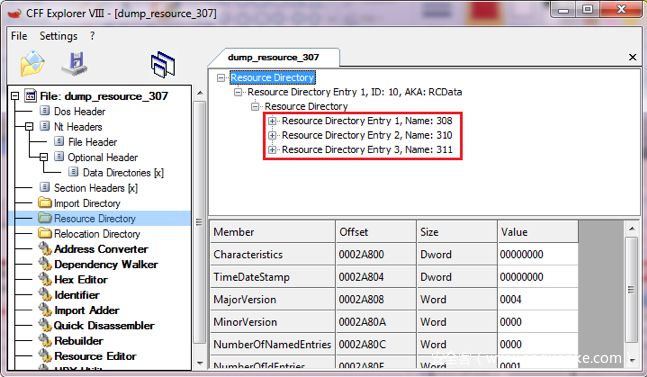Collapse the Nt Headers tree node
647x377 pixels.
[29, 127]
